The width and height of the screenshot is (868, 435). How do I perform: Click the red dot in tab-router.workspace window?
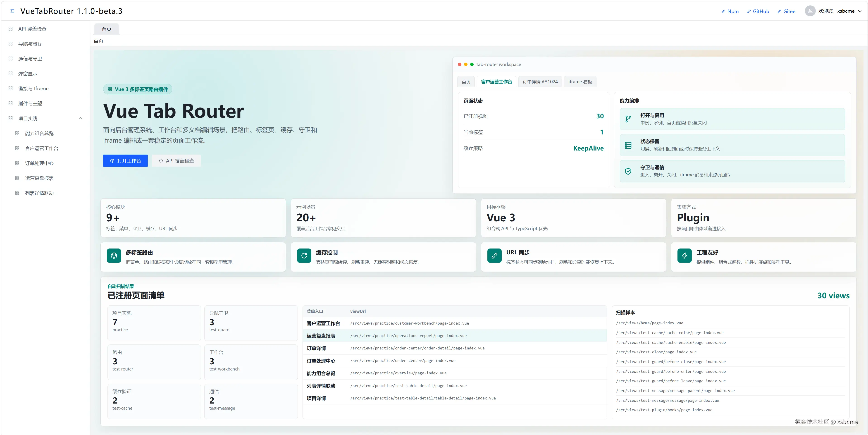460,64
